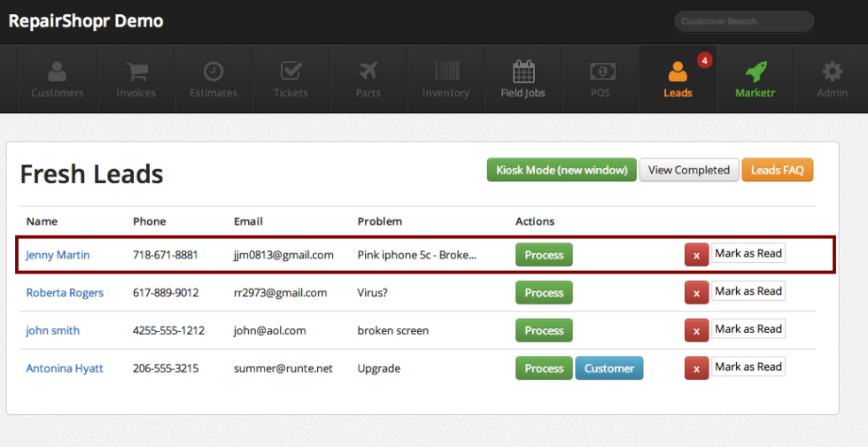The width and height of the screenshot is (868, 447).
Task: Process Roberta Rogers' lead
Action: click(544, 293)
